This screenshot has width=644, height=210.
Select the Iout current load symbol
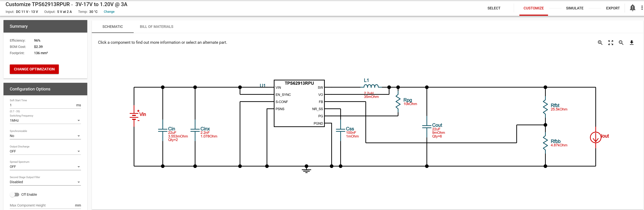point(595,137)
